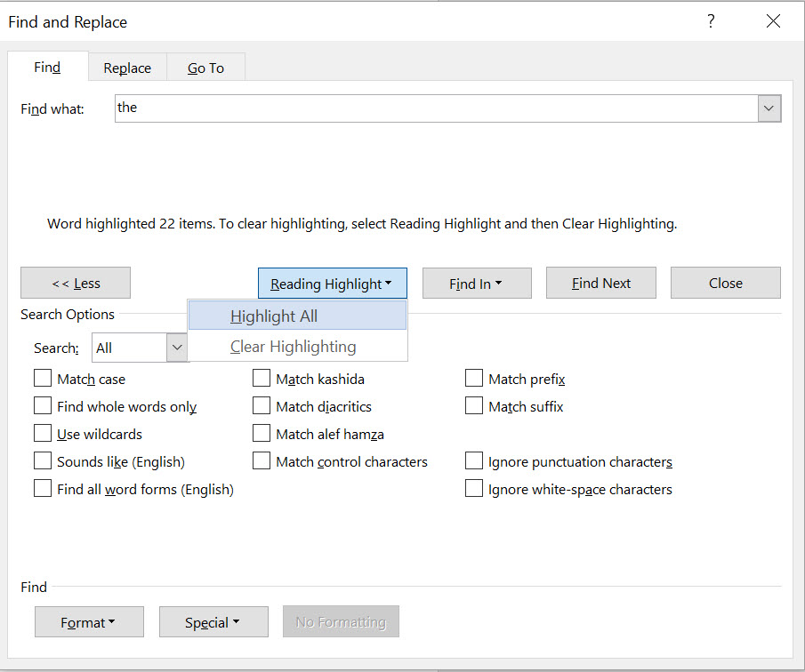Click the No Formatting button

[x=341, y=621]
